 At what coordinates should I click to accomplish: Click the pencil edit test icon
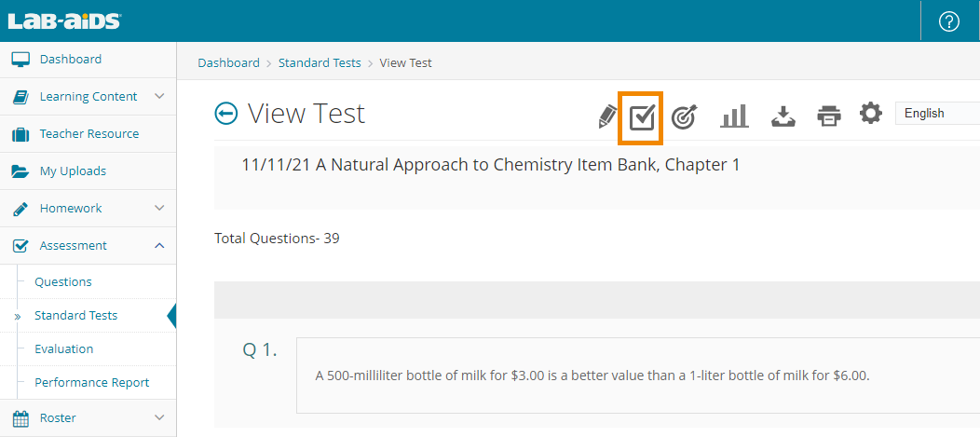(607, 116)
